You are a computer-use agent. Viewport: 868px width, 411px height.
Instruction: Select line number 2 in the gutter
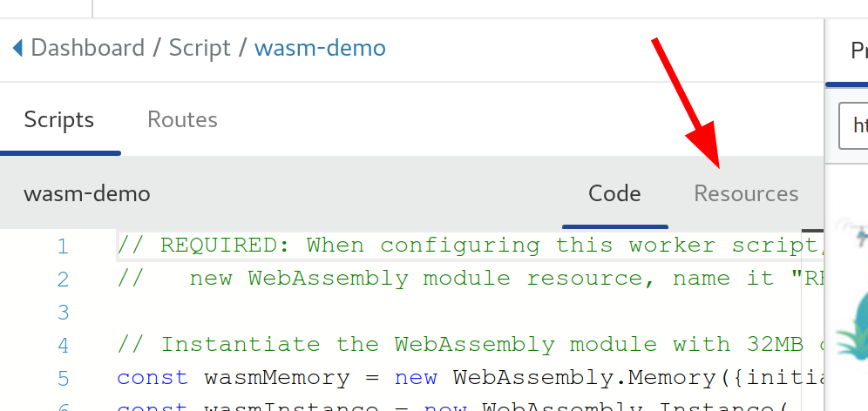62,280
